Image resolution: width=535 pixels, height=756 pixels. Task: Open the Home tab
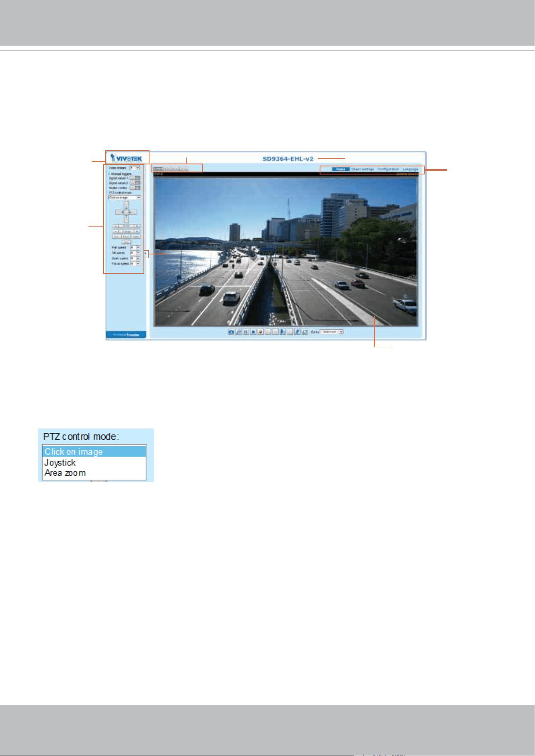(x=341, y=169)
